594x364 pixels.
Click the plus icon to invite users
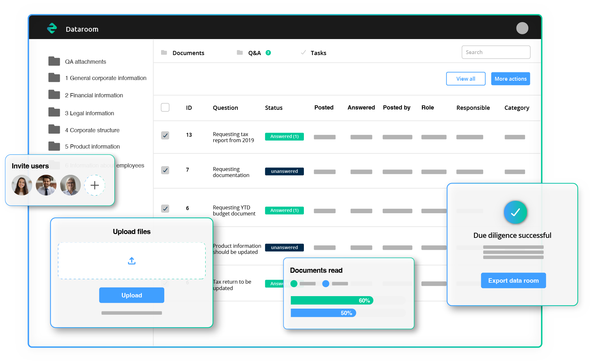click(94, 185)
